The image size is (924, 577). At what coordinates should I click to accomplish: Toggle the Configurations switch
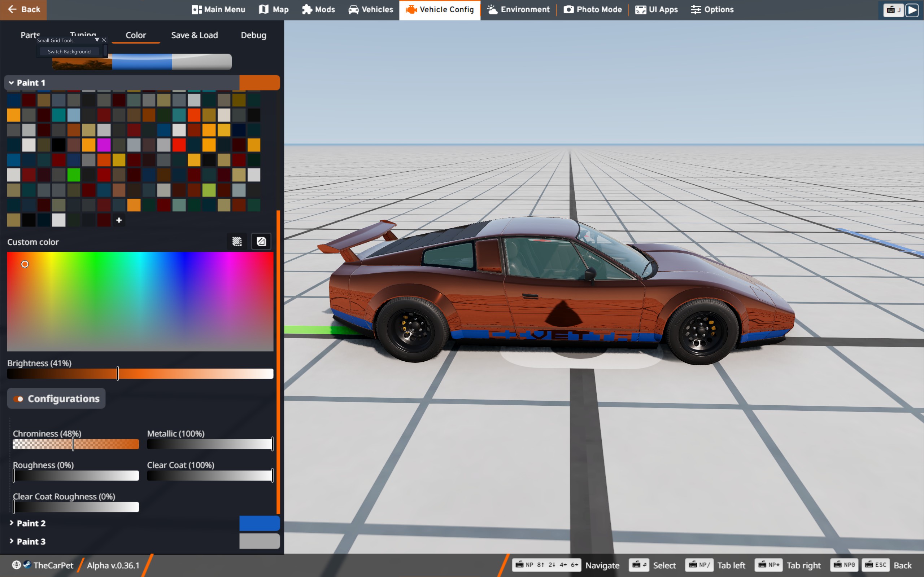[18, 399]
